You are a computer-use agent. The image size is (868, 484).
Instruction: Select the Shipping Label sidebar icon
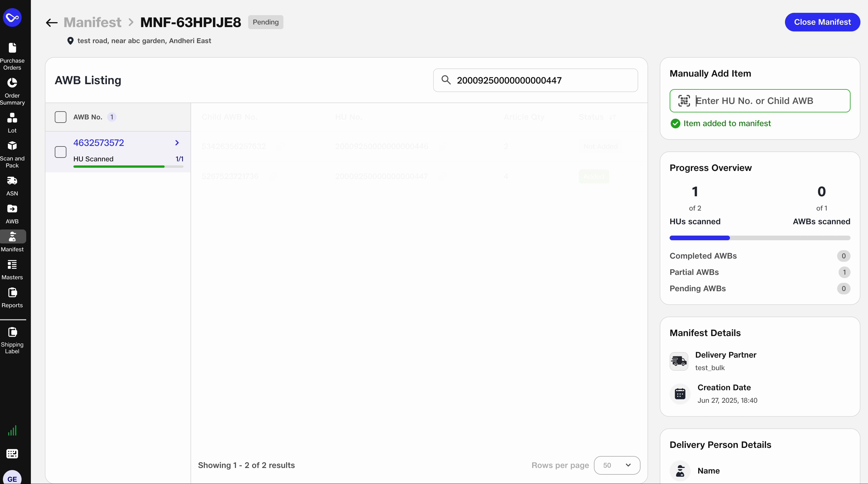[13, 340]
